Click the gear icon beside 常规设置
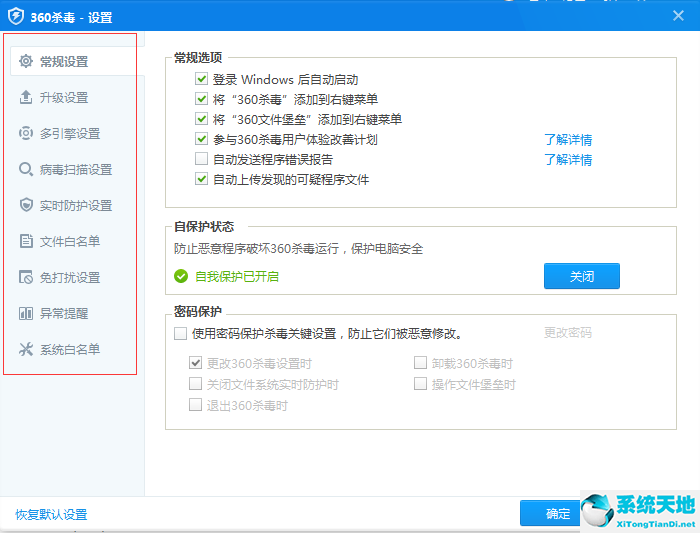The width and height of the screenshot is (700, 533). click(x=26, y=61)
